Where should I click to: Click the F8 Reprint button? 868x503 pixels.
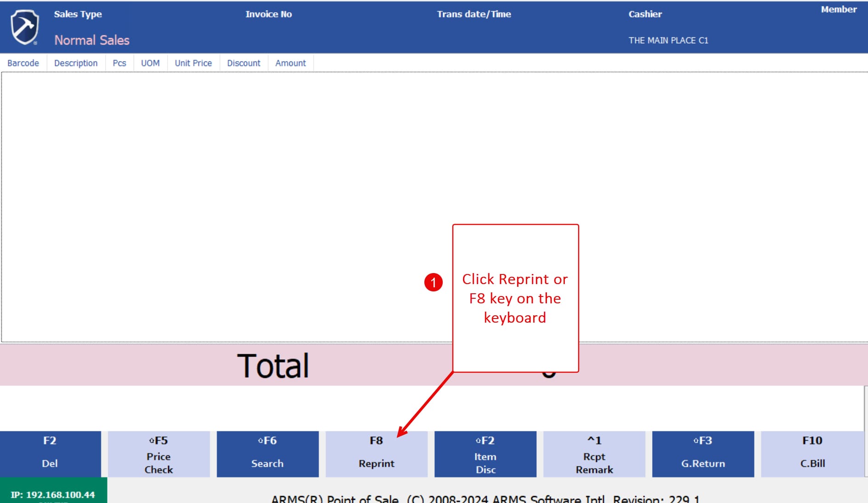(x=376, y=454)
